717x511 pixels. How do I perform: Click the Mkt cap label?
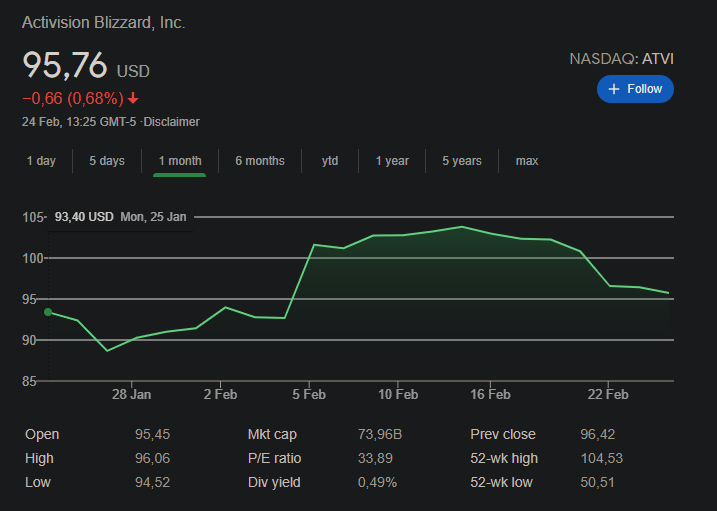click(272, 434)
